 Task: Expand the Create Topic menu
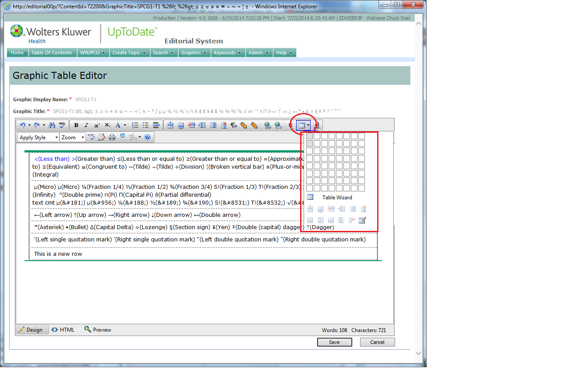point(129,53)
